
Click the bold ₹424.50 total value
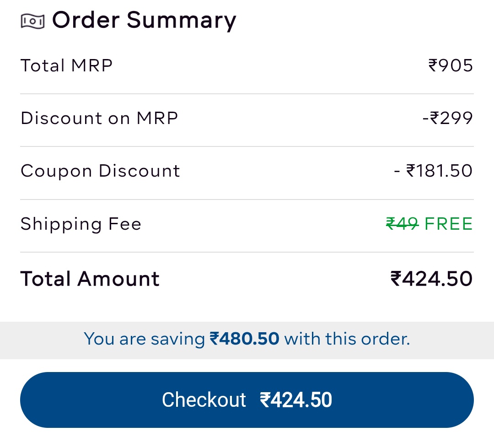(x=431, y=279)
